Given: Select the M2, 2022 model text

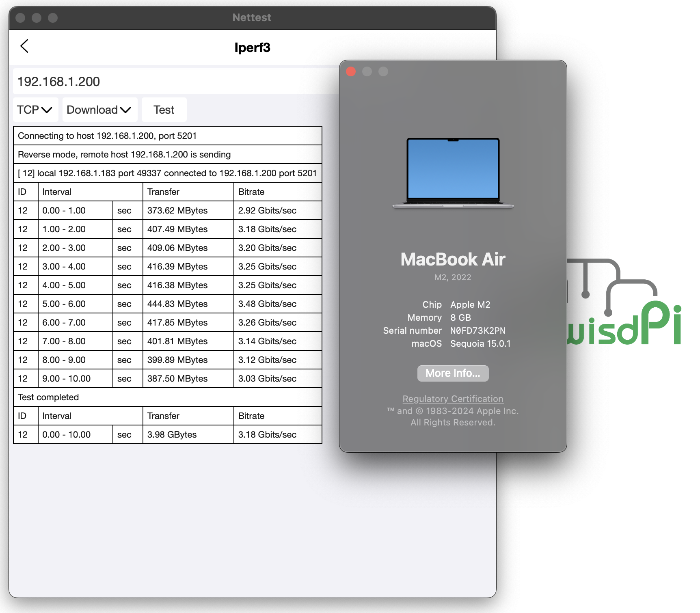Looking at the screenshot, I should pos(453,277).
